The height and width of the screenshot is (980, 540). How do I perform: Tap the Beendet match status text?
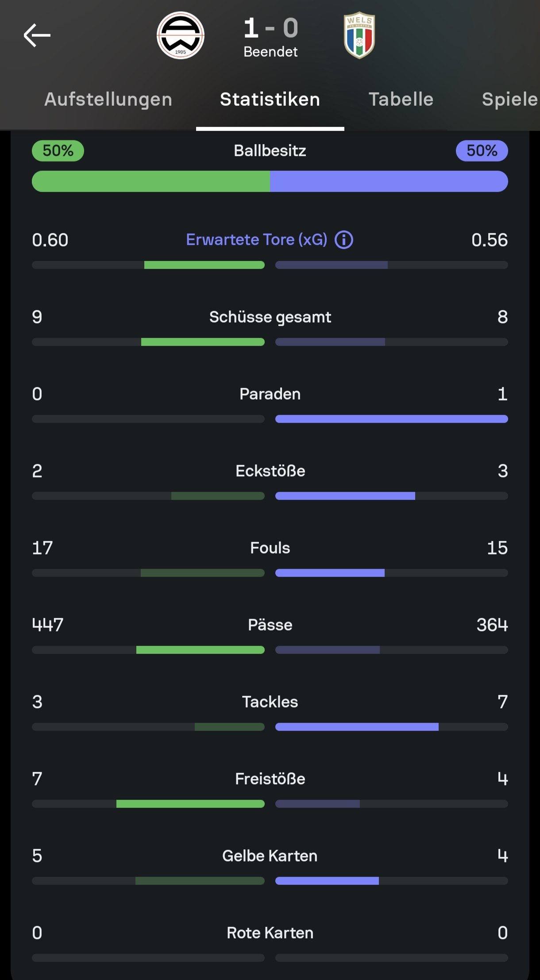click(270, 52)
